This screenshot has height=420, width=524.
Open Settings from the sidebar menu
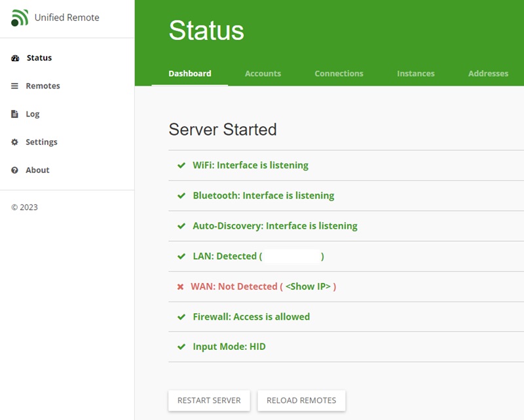[41, 142]
